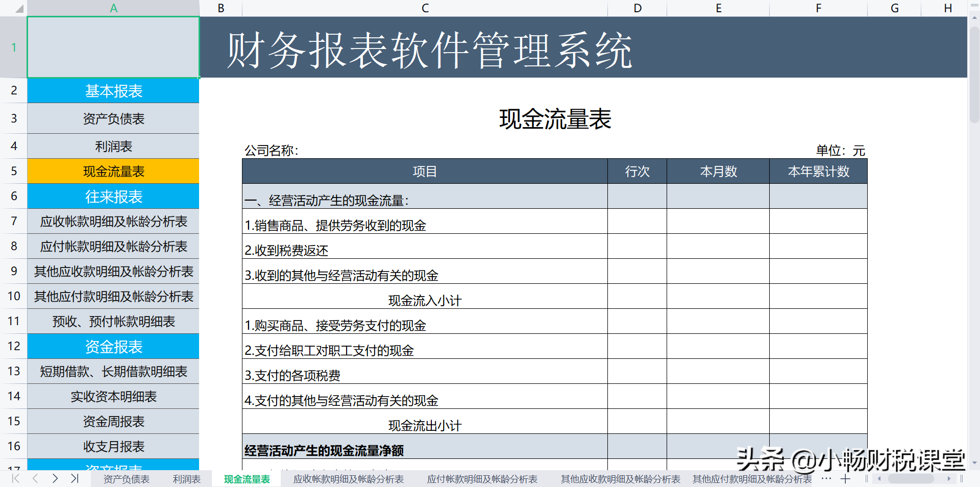Jump to the first sheet using the navigation icon
The height and width of the screenshot is (487, 980).
[15, 479]
